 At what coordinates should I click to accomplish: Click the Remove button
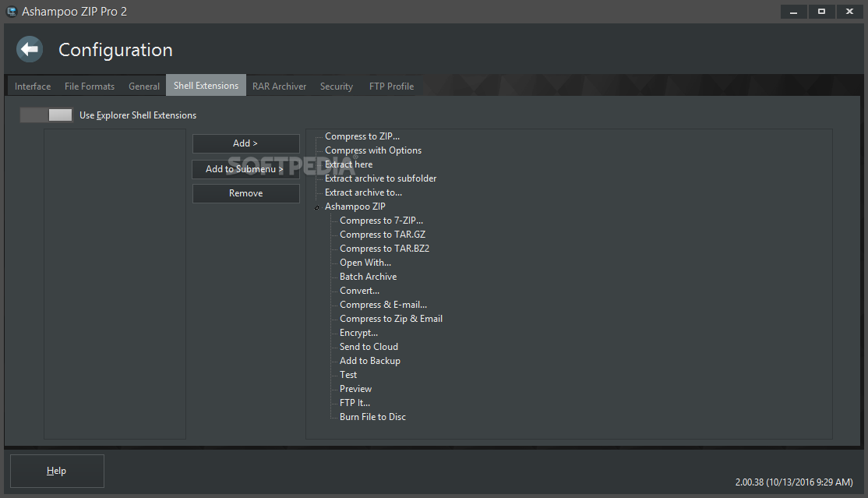(245, 193)
